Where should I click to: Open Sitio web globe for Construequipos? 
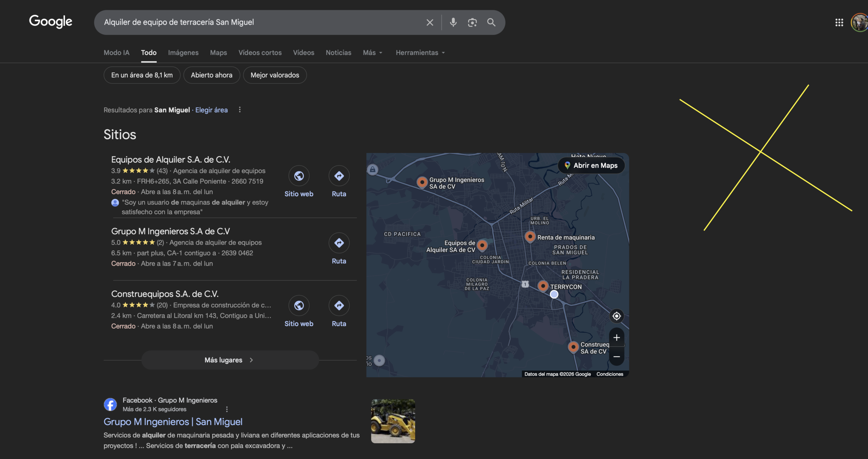(299, 306)
